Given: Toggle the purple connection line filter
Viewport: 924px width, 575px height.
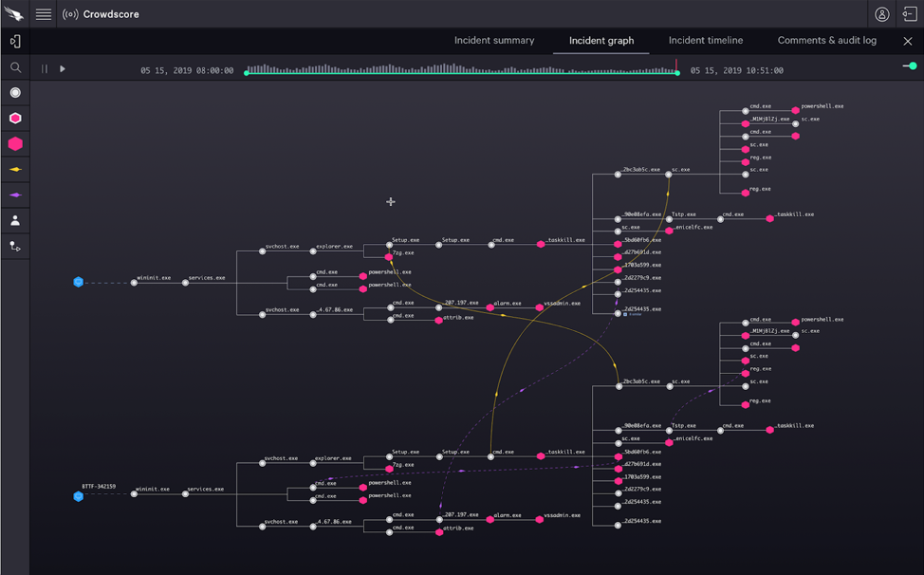Looking at the screenshot, I should click(15, 195).
